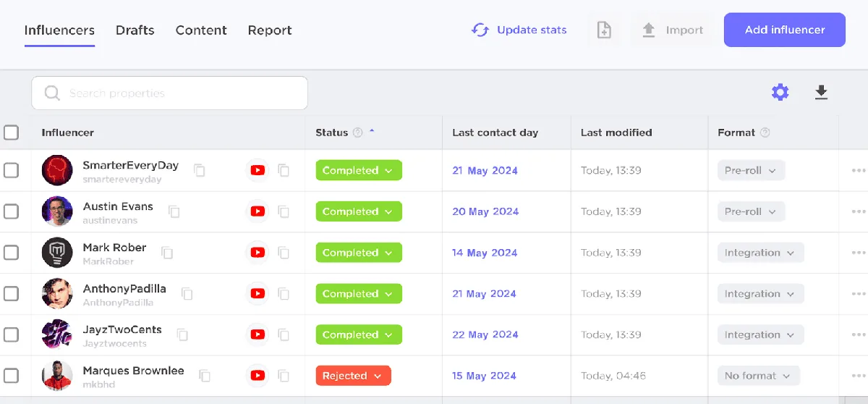Toggle the select-all header checkbox
Screen dimensions: 868x404
tap(11, 132)
